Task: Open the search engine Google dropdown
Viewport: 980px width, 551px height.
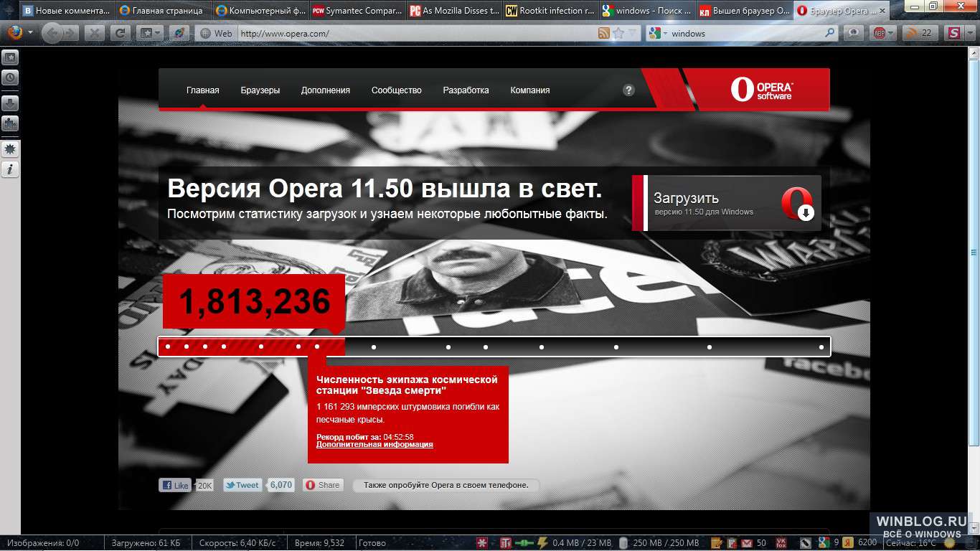Action: click(x=657, y=33)
